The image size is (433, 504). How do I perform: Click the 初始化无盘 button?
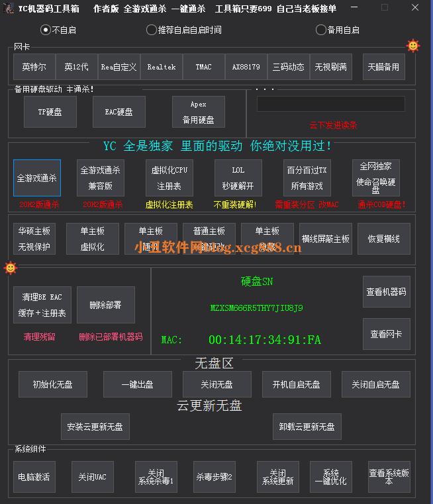(53, 384)
